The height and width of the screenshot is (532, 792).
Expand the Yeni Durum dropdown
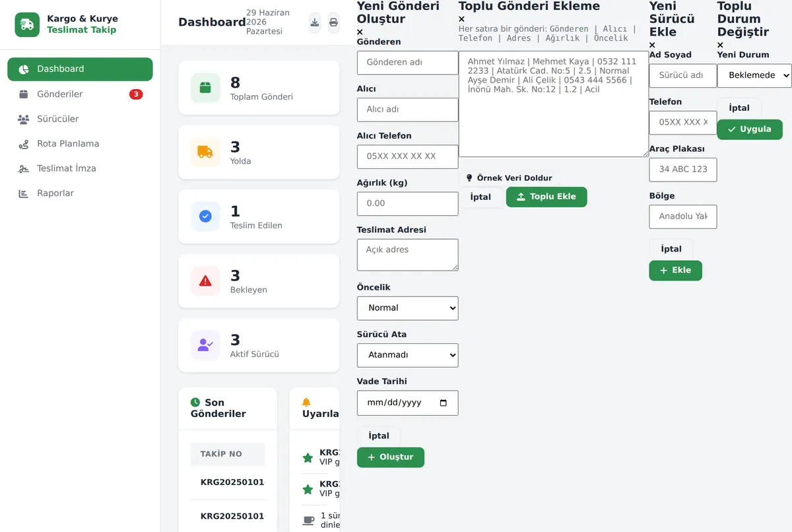[754, 75]
